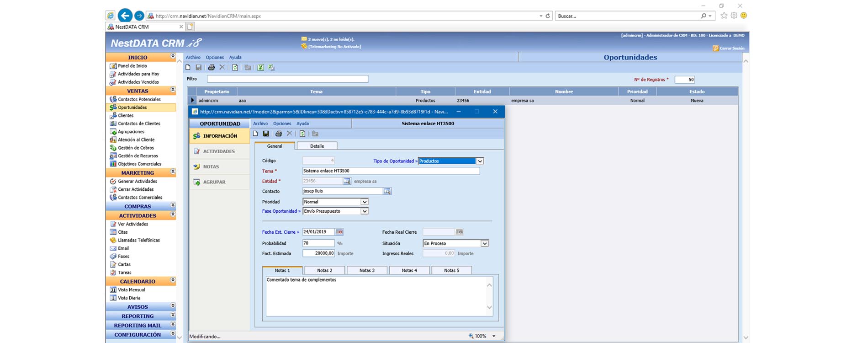This screenshot has width=868, height=343.
Task: Click the Filtro input field
Action: (287, 79)
